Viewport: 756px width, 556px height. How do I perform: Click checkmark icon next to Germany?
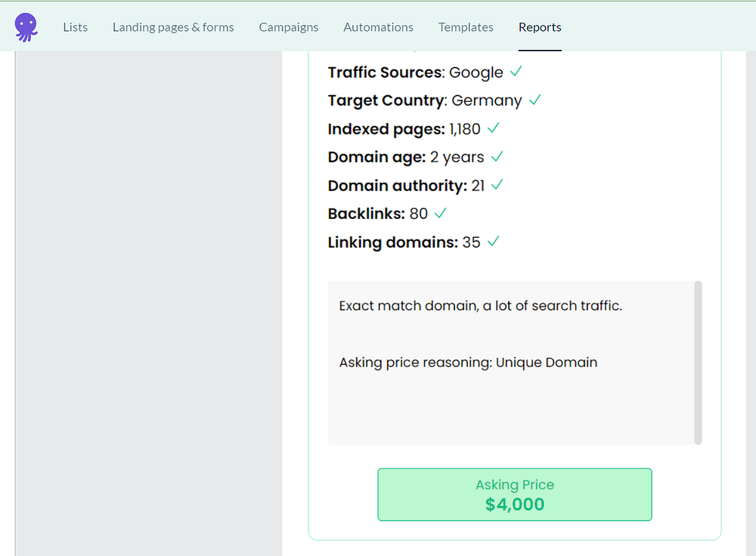click(x=534, y=100)
